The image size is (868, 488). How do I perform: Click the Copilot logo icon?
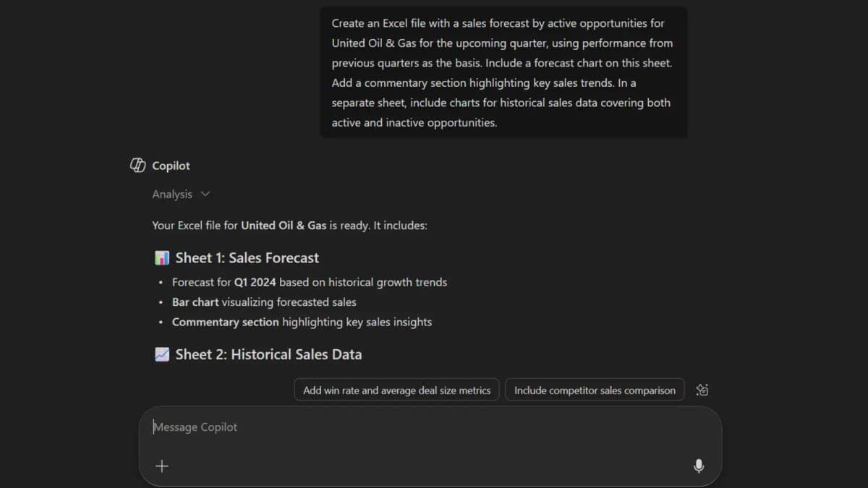137,165
